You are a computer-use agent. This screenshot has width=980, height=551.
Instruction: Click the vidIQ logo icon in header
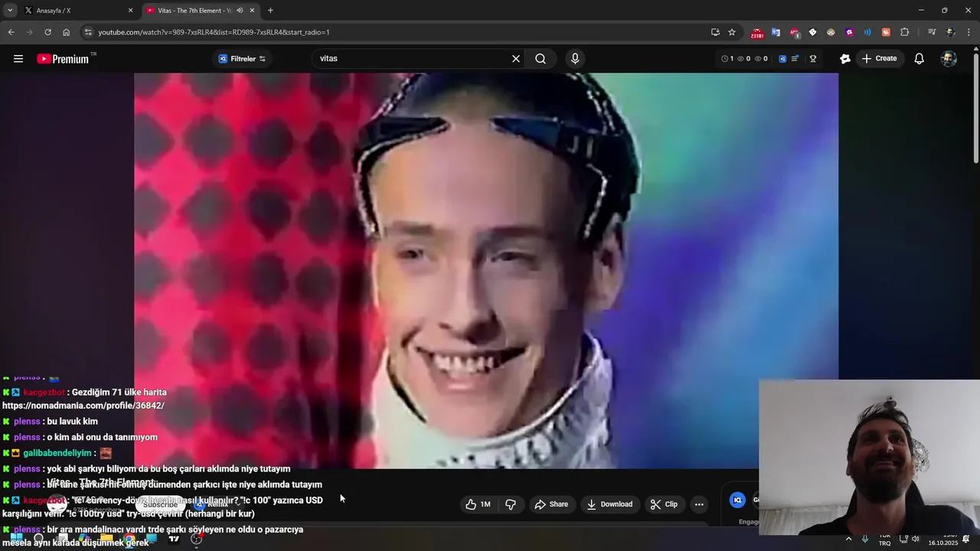tap(782, 59)
